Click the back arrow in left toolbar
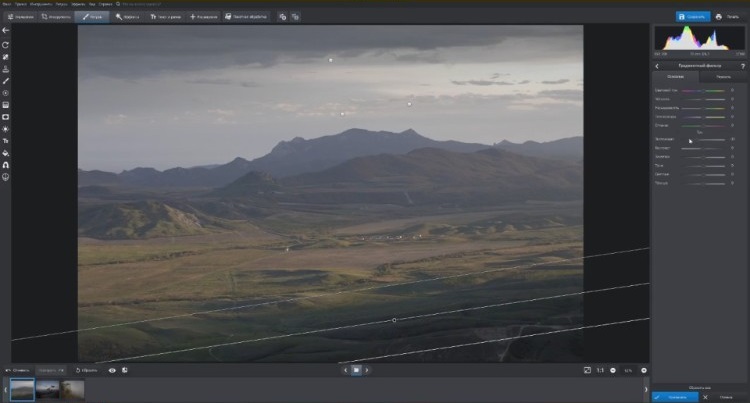The image size is (750, 403). tap(6, 31)
